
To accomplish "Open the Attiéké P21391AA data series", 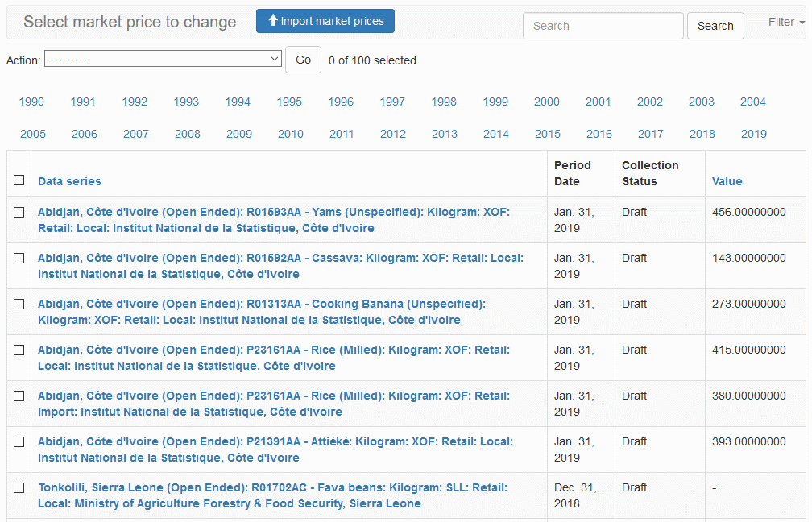I will point(275,449).
